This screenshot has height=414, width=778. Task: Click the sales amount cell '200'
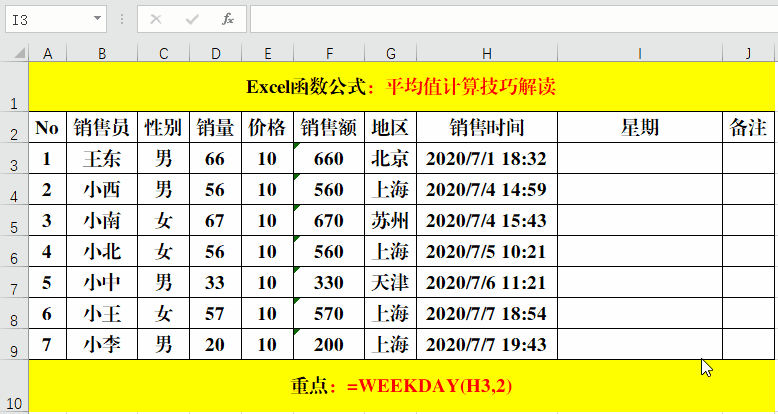[329, 344]
